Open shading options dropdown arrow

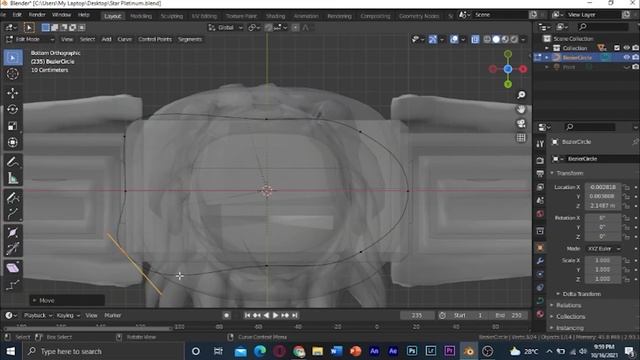click(523, 40)
